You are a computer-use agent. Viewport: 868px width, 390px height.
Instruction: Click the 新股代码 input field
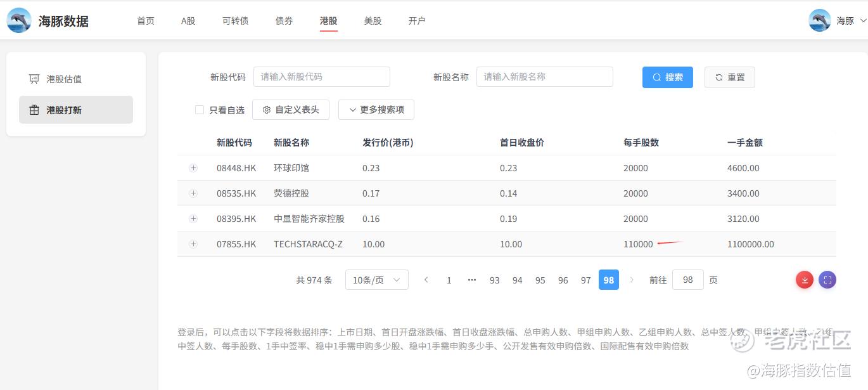[x=321, y=77]
